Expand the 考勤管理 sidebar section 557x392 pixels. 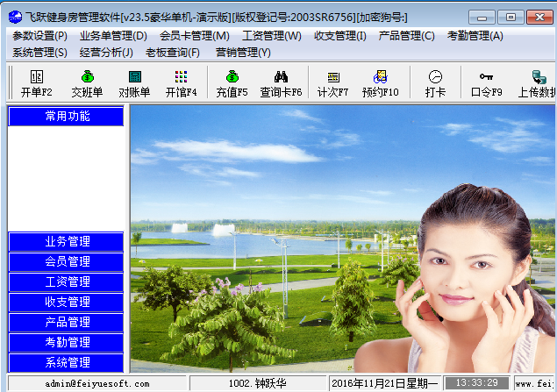click(66, 342)
